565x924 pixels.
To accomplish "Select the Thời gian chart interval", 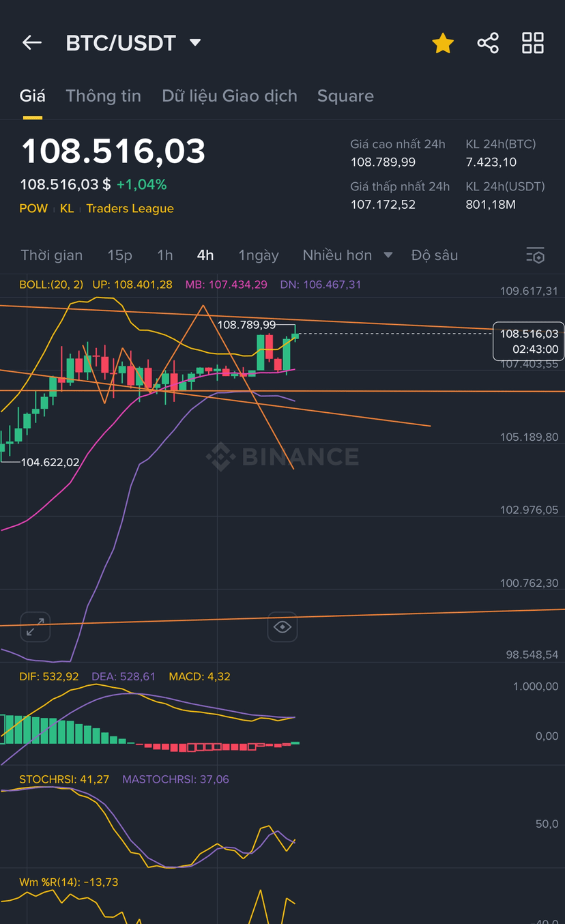I will click(x=52, y=255).
